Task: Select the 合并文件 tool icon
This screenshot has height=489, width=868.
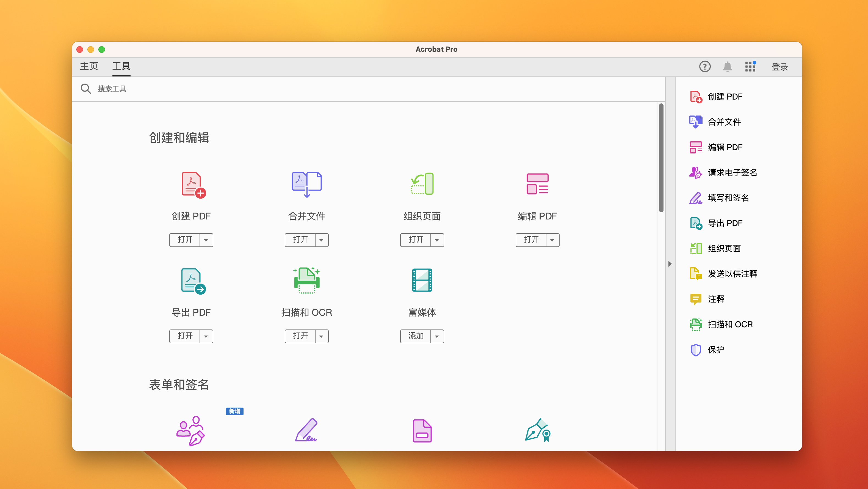Action: coord(306,184)
